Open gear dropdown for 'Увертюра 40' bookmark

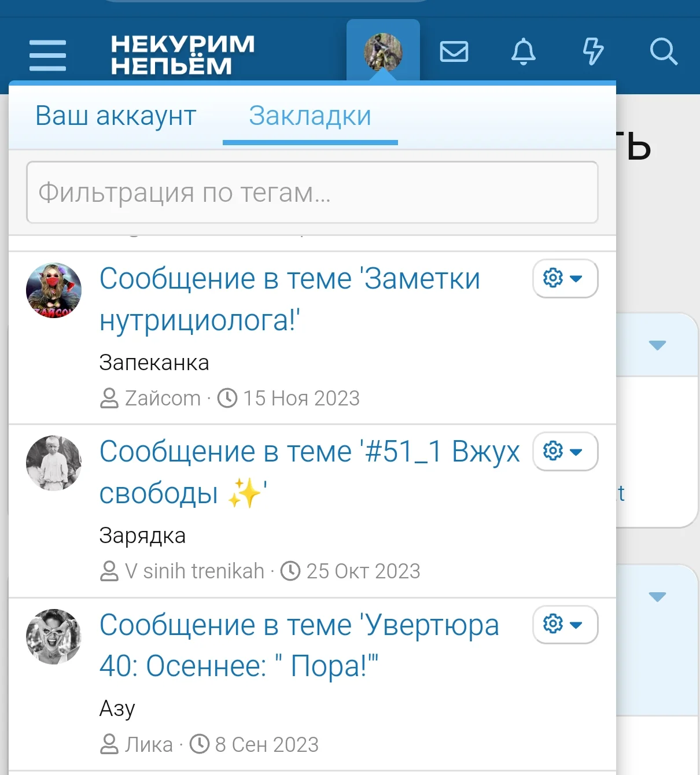click(x=565, y=625)
